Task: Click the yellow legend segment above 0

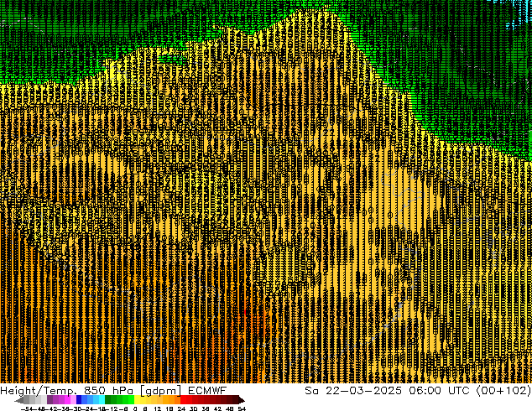Action: 138,400
